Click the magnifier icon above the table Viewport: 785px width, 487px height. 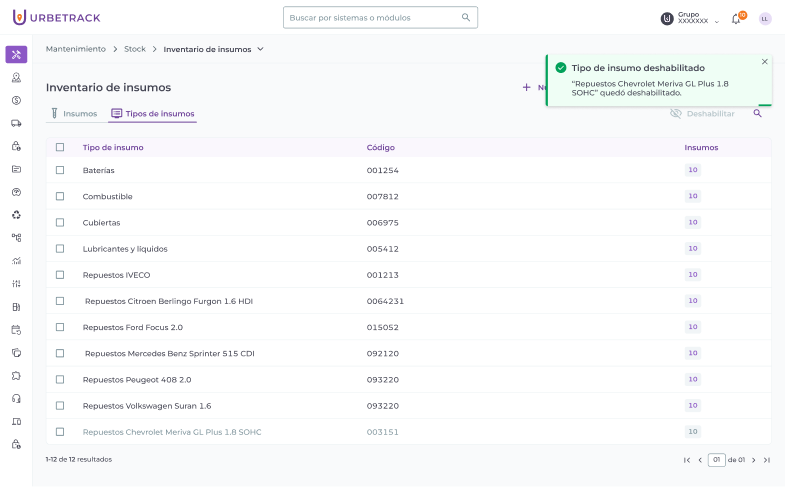(x=757, y=114)
